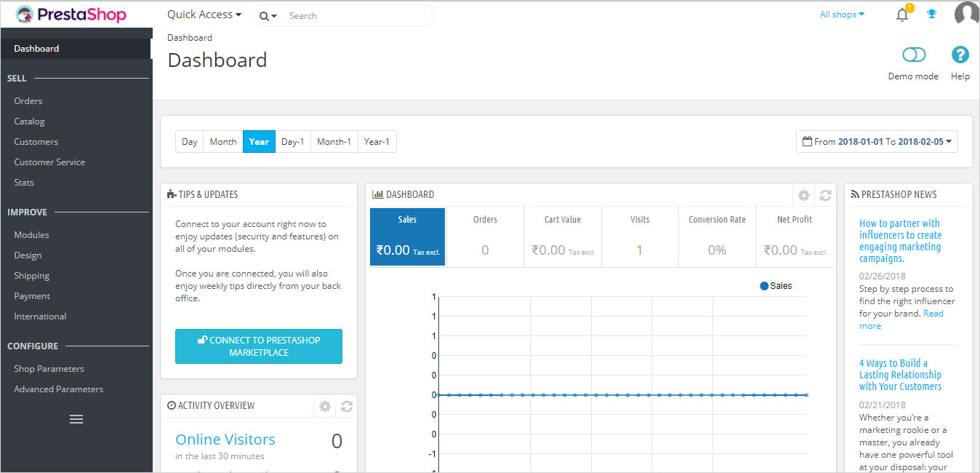Click Connect to PrestaShop Marketplace button
980x473 pixels.
(x=259, y=346)
